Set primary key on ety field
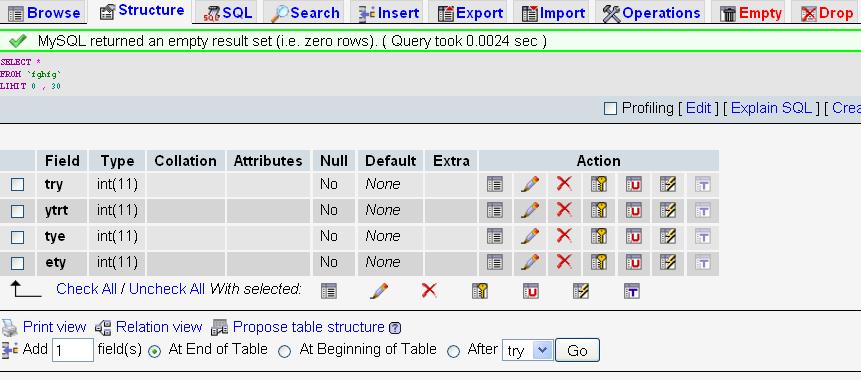Image resolution: width=861 pixels, height=380 pixels. [599, 262]
